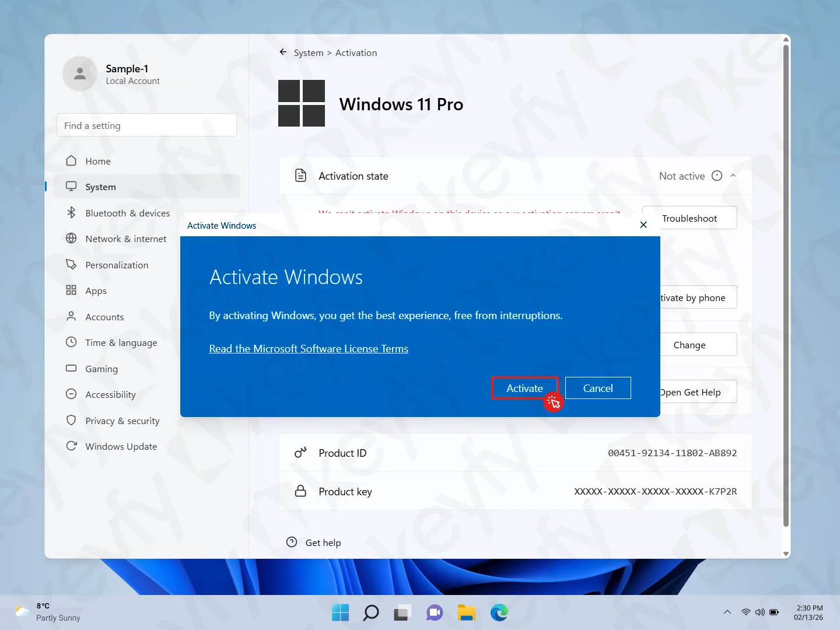Click the Change product key button
Screen dimensions: 840x630
pyautogui.click(x=699, y=345)
